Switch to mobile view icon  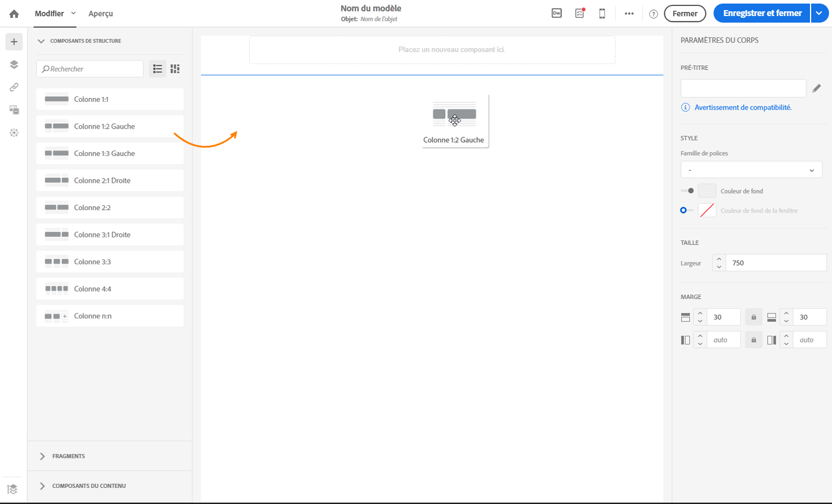coord(602,13)
